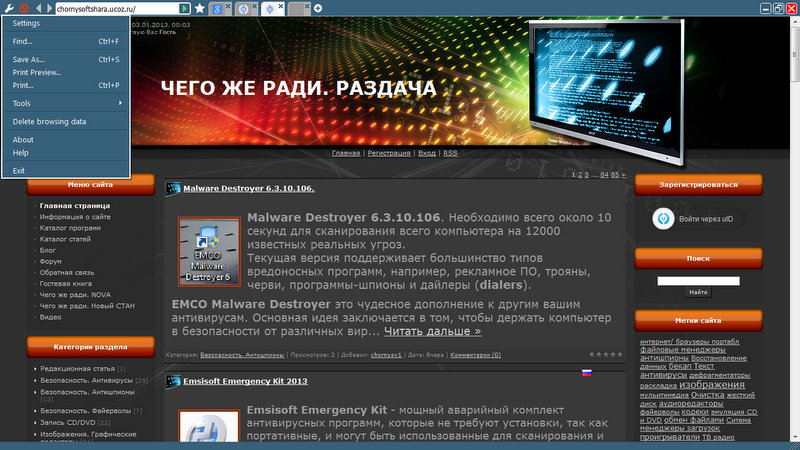Open Видео in the site menu
The image size is (800, 450).
51,317
